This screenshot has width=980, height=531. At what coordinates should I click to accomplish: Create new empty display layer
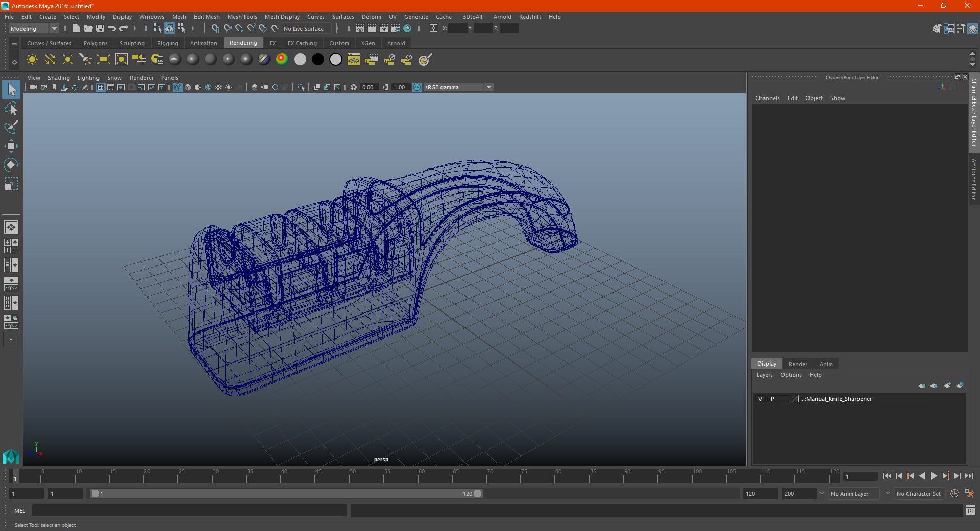[x=948, y=385]
